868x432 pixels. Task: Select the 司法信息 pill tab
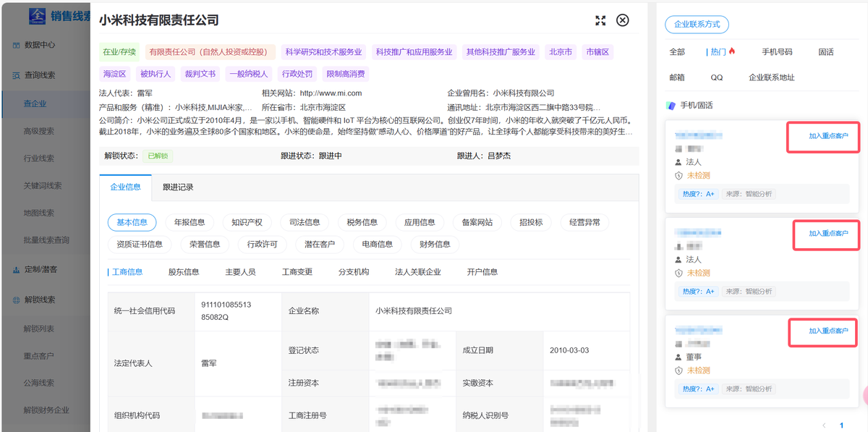[305, 223]
